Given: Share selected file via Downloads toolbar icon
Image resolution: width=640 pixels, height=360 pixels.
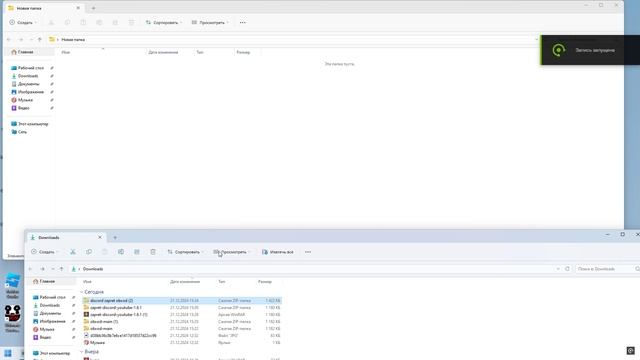Looking at the screenshot, I should [137, 252].
